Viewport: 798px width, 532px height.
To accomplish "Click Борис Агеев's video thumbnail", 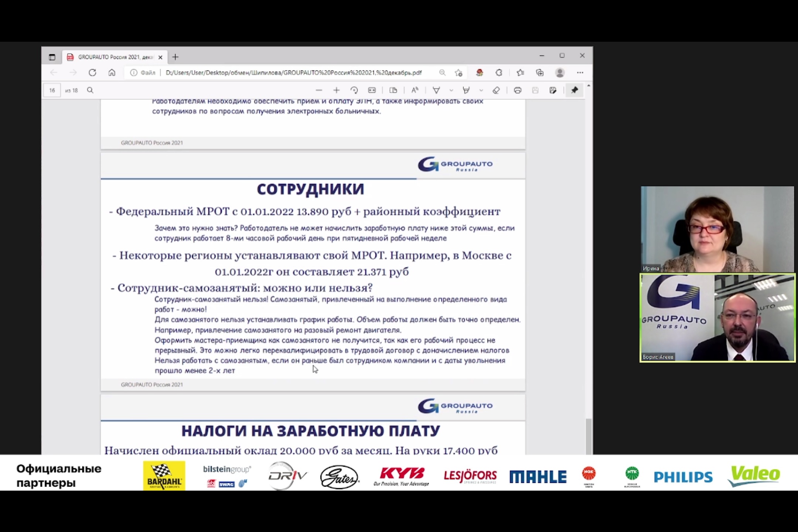I will (717, 318).
